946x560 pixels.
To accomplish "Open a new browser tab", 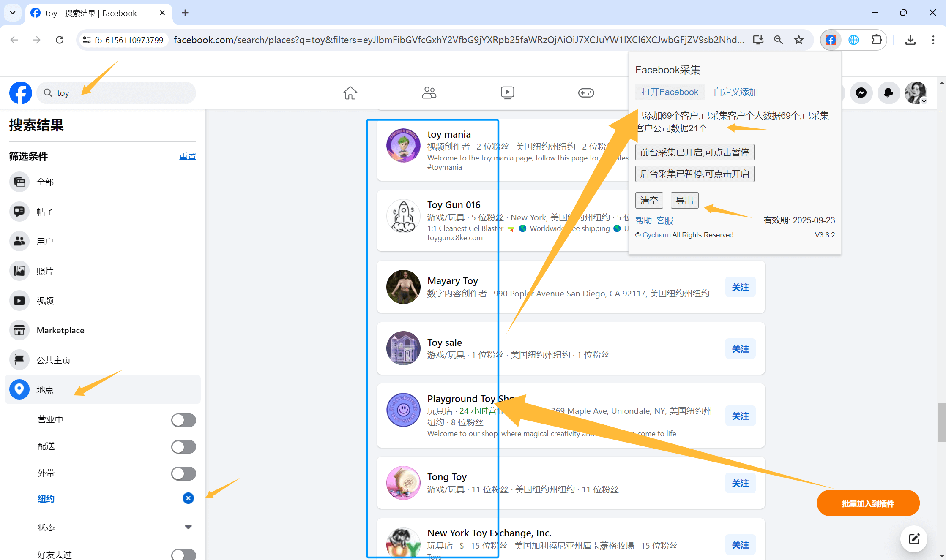I will [185, 13].
